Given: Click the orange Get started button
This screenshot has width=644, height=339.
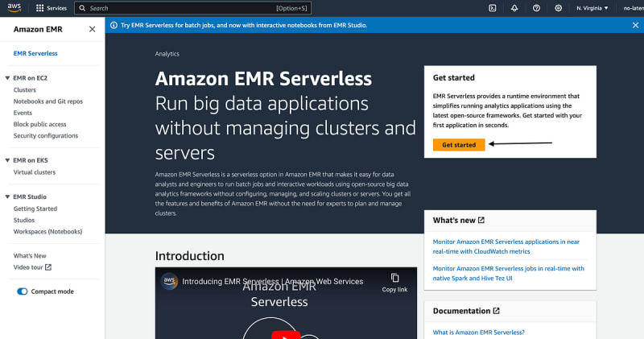Looking at the screenshot, I should pos(459,145).
